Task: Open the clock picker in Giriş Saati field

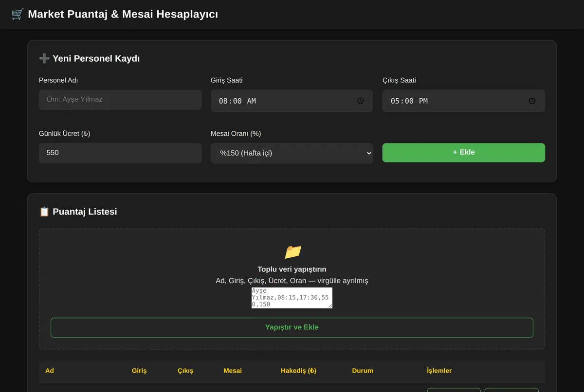Action: click(x=361, y=101)
